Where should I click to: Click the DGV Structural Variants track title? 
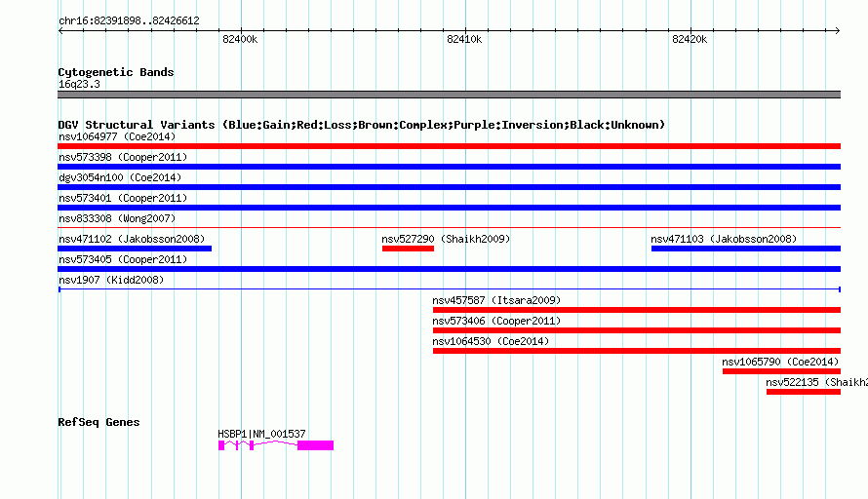[362, 125]
